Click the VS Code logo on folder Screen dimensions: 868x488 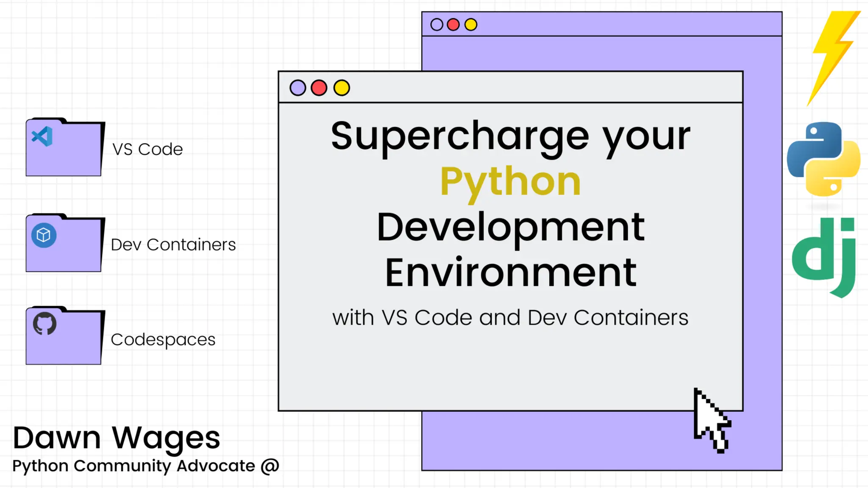[42, 137]
